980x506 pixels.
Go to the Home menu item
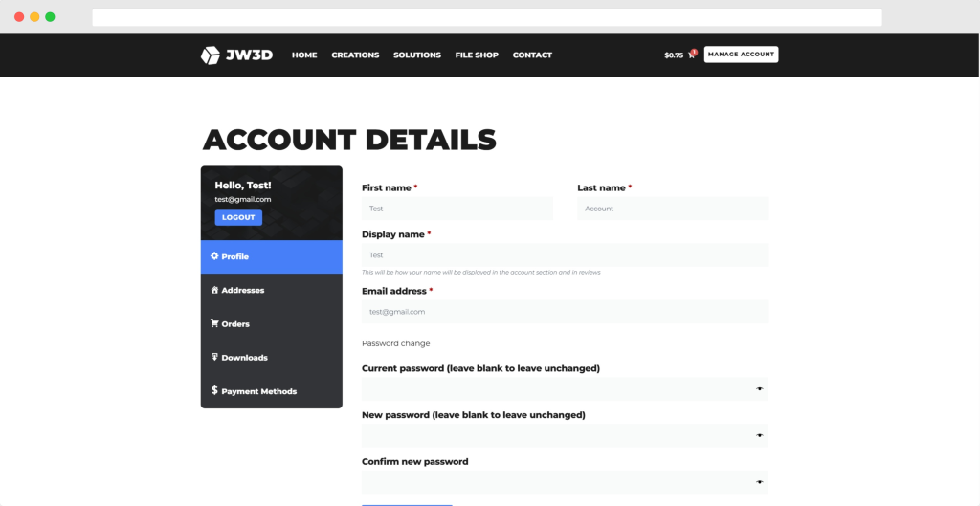(304, 55)
